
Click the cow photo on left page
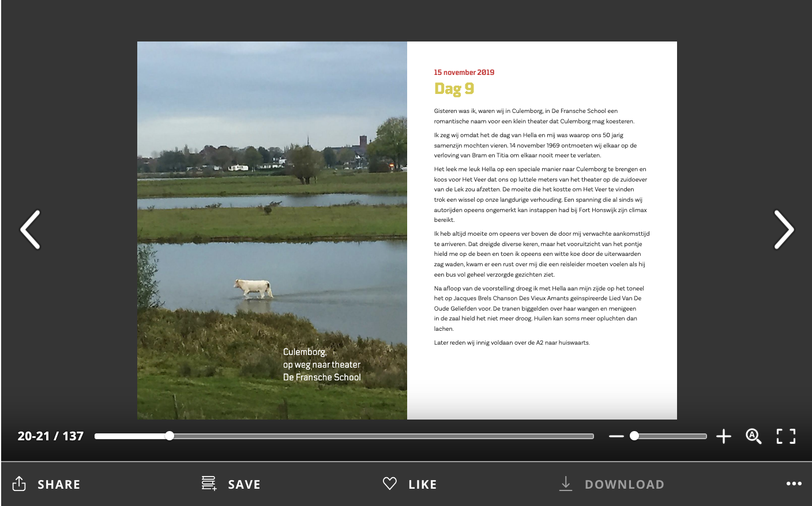(x=272, y=230)
